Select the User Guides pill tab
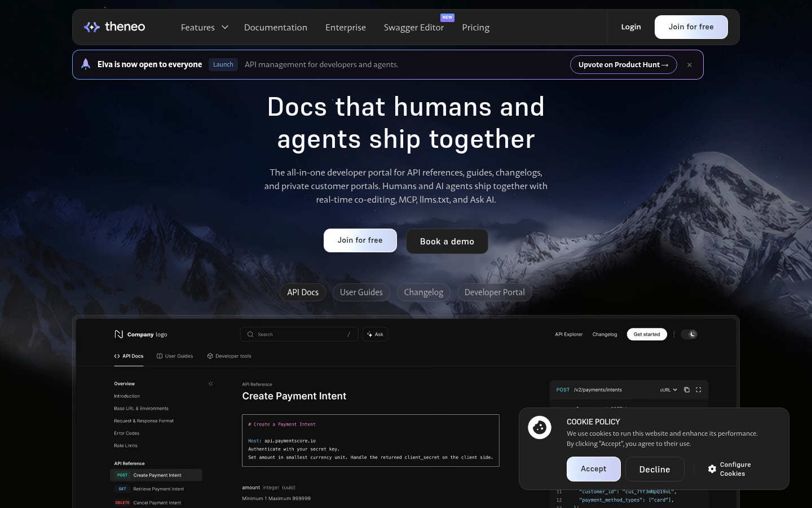The width and height of the screenshot is (812, 508). tap(361, 292)
